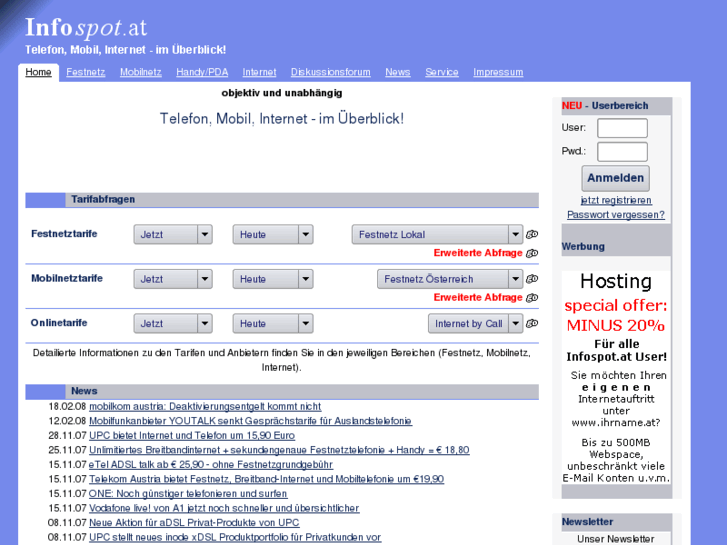Open the News navigation tab

398,72
